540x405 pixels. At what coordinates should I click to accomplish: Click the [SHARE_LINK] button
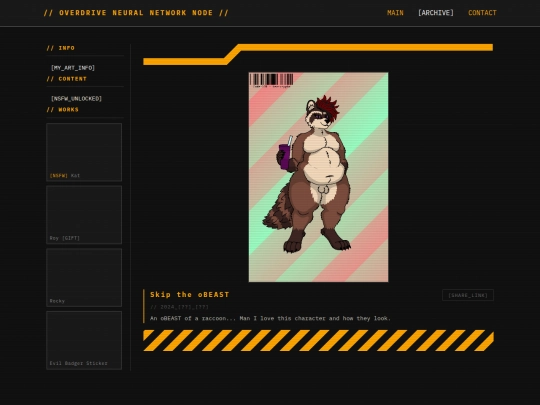click(x=468, y=295)
